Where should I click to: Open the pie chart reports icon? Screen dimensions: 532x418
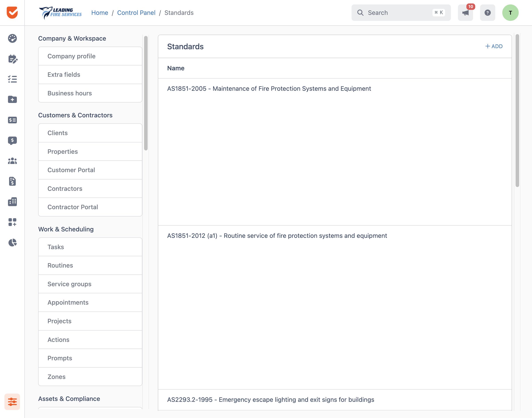coord(12,243)
